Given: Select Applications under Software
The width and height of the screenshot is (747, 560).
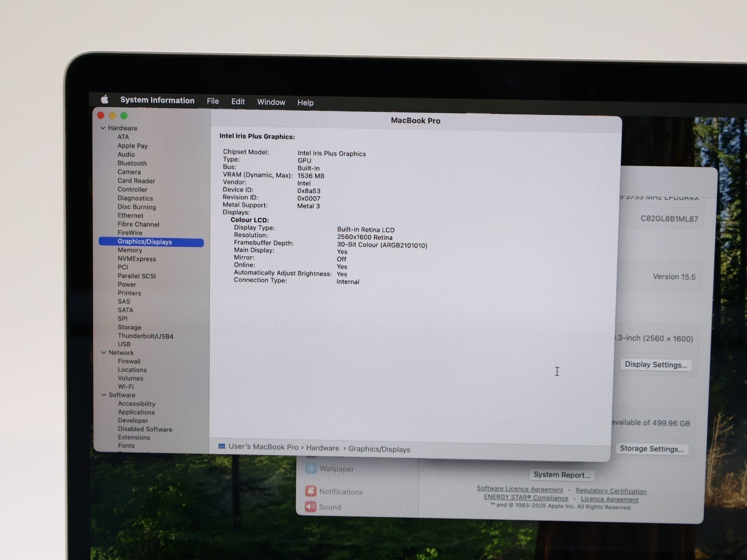Looking at the screenshot, I should tap(136, 412).
